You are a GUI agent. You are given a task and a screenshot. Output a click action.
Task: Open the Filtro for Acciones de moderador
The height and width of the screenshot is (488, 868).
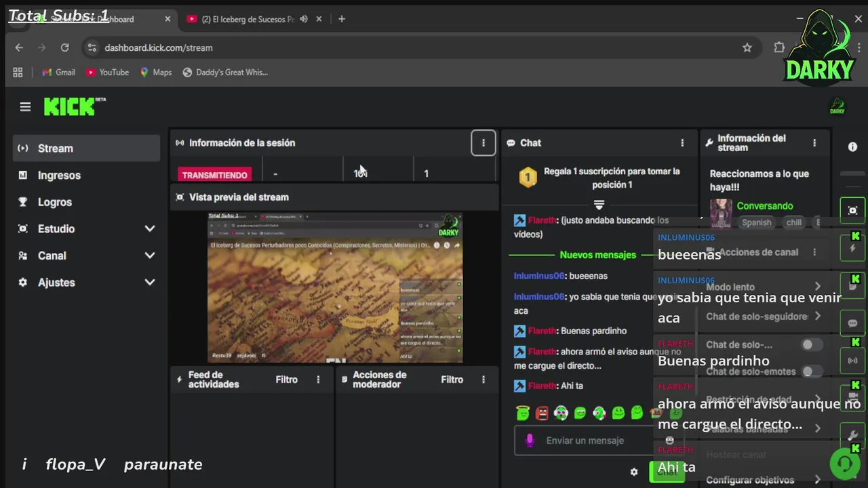pos(452,380)
